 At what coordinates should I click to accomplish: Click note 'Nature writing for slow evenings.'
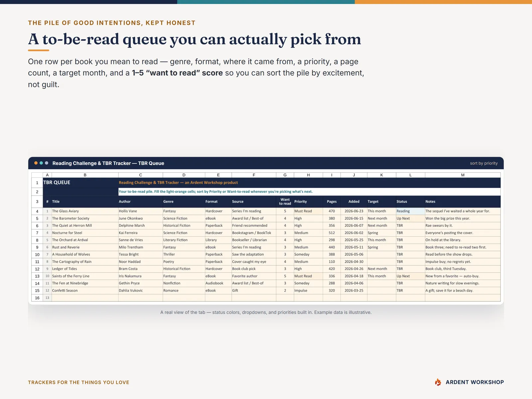point(463,283)
